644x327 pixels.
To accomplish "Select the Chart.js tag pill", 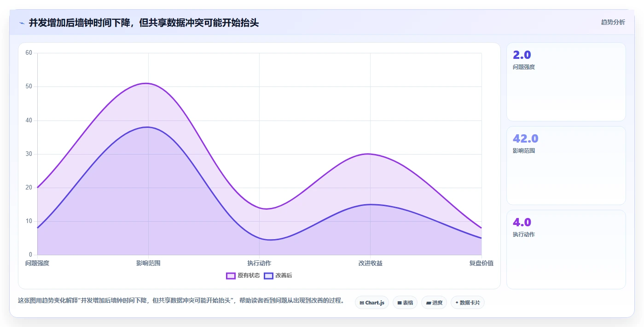I will pos(372,303).
